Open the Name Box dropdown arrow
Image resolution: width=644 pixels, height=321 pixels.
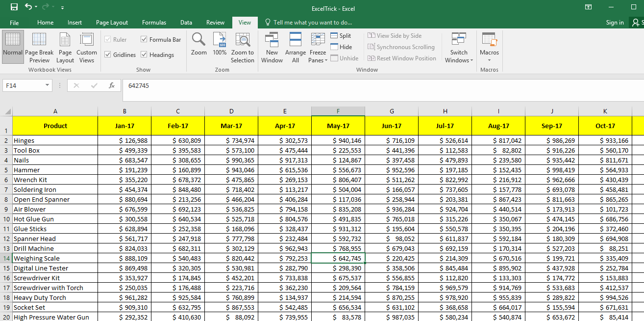click(x=48, y=85)
